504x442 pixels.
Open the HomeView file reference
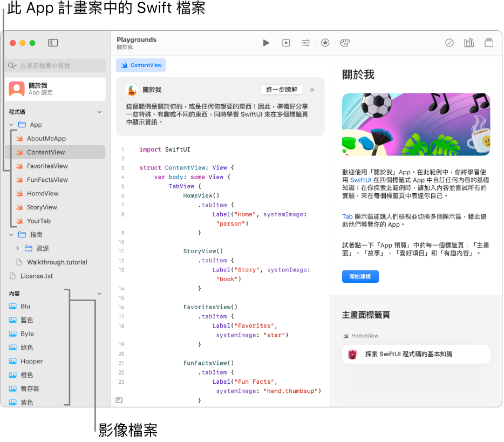point(360,336)
